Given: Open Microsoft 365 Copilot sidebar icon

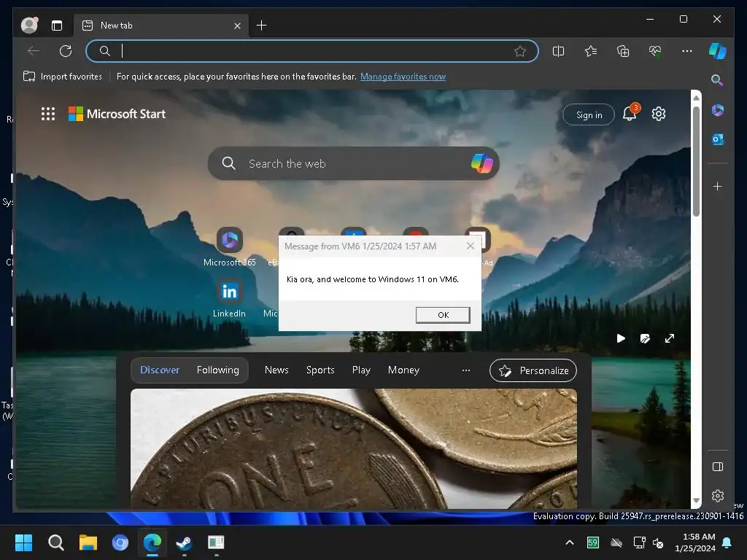Looking at the screenshot, I should 718,111.
